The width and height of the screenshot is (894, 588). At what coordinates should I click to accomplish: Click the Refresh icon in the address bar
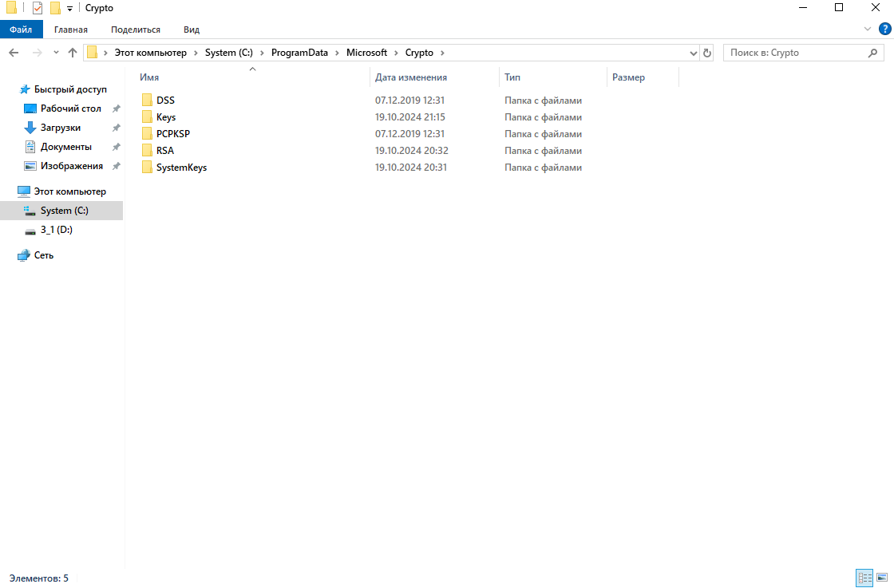pos(707,53)
